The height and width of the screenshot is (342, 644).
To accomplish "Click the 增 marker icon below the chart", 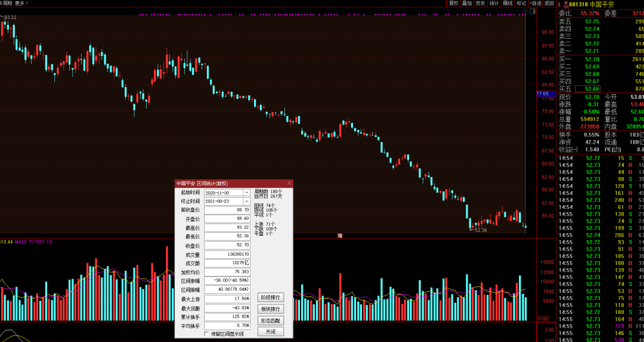I will [340, 236].
